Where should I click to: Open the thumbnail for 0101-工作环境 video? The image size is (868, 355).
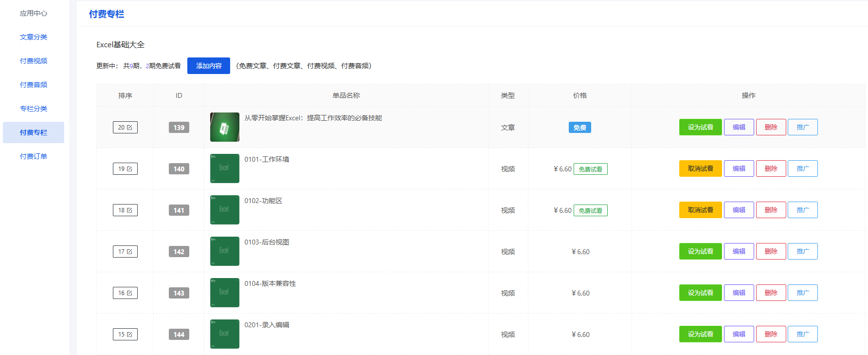click(x=224, y=168)
